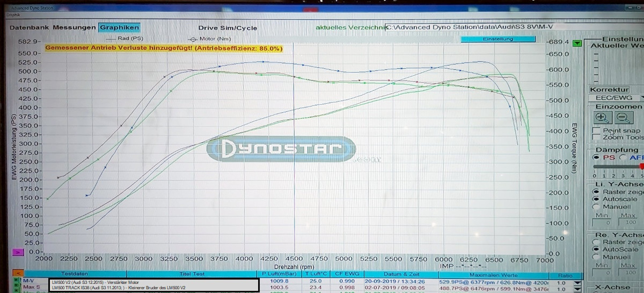Click the Dynostar logo watermark on the graph
The height and width of the screenshot is (293, 644).
(x=281, y=149)
